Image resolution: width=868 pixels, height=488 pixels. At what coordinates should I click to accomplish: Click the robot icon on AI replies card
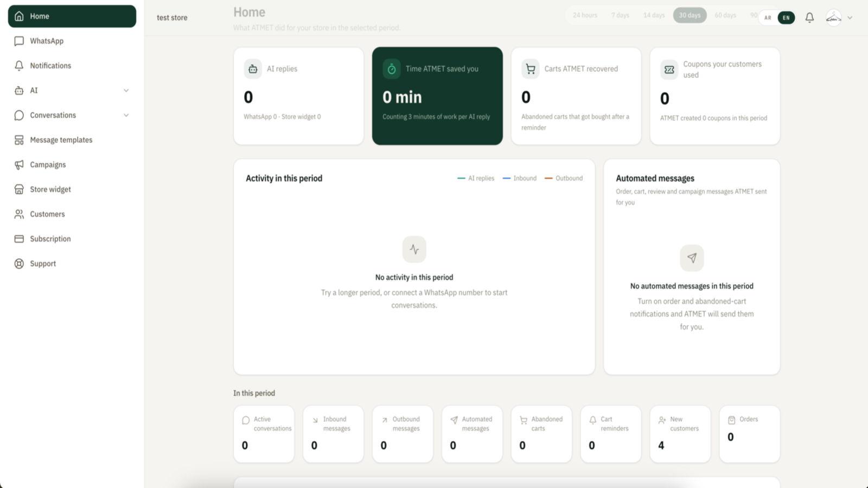coord(253,69)
